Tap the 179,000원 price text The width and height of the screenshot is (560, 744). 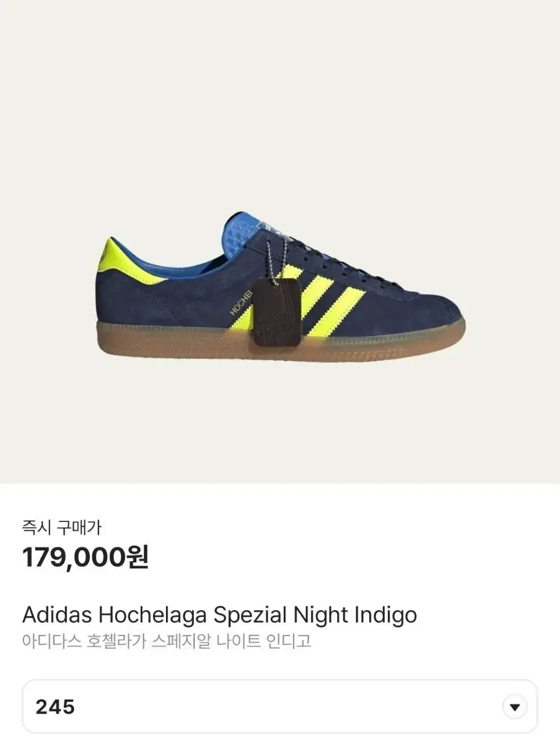click(x=85, y=557)
